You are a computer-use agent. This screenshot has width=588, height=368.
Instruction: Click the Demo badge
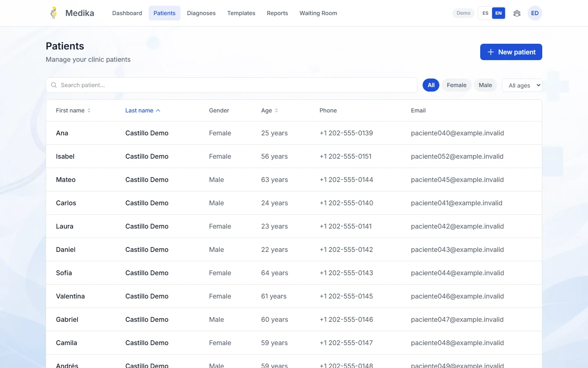[463, 13]
